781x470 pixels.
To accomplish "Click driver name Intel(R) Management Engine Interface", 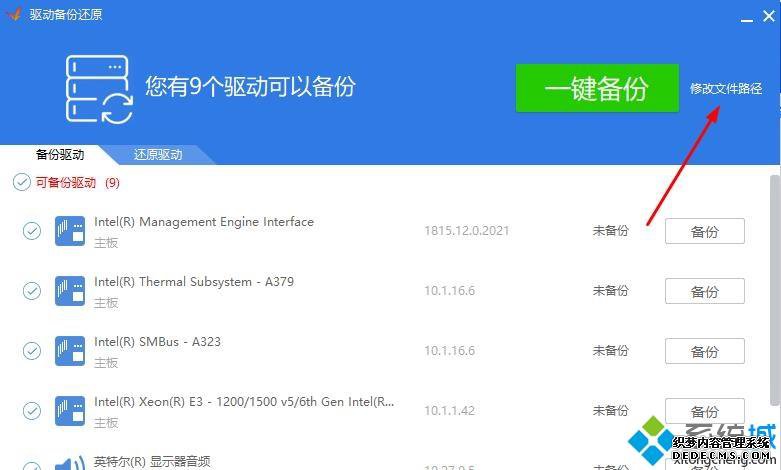I will click(204, 222).
